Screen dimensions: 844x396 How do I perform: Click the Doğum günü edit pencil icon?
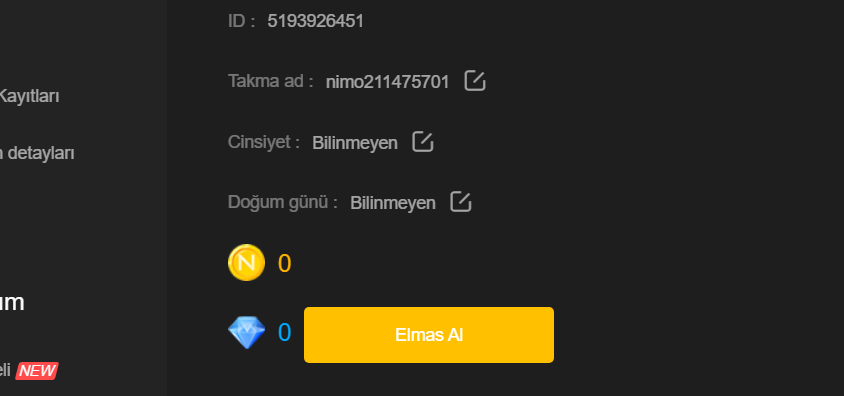[x=461, y=202]
